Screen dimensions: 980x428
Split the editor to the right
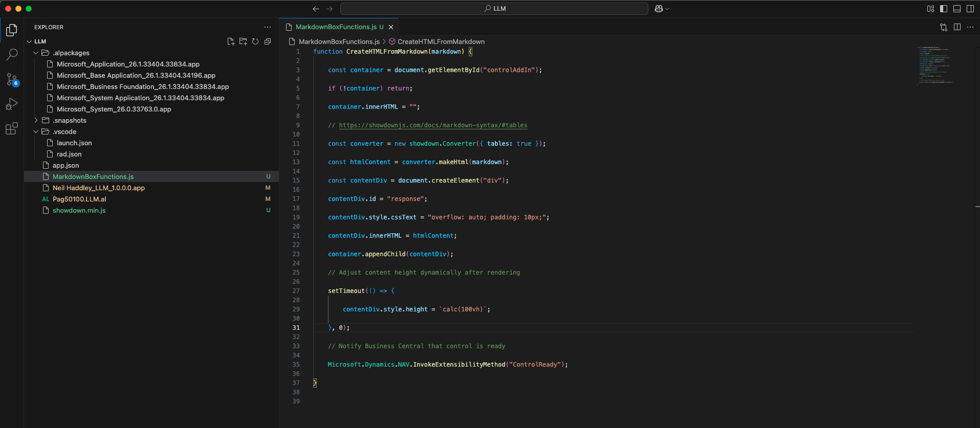pos(957,27)
